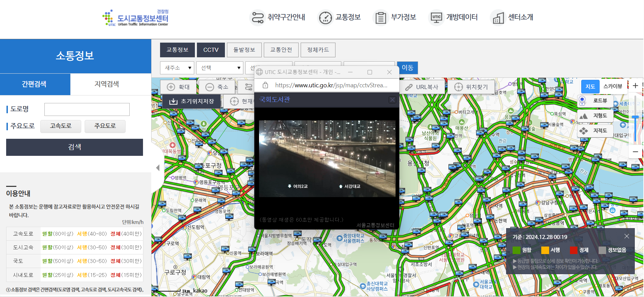This screenshot has width=644, height=297.
Task: Click the 도림천역 station marker
Action: pyautogui.click(x=163, y=210)
